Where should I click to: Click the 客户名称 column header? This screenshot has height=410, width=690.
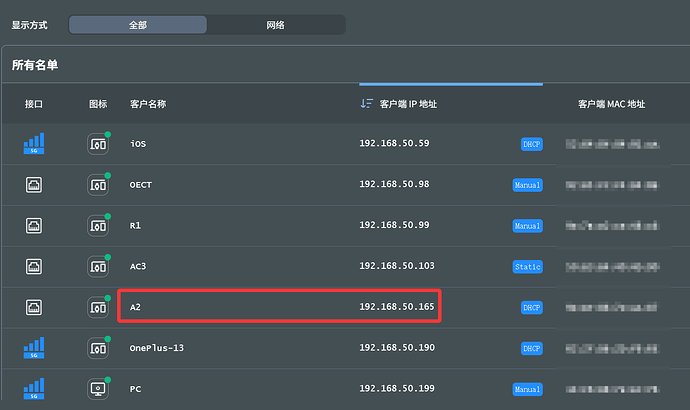click(x=148, y=103)
